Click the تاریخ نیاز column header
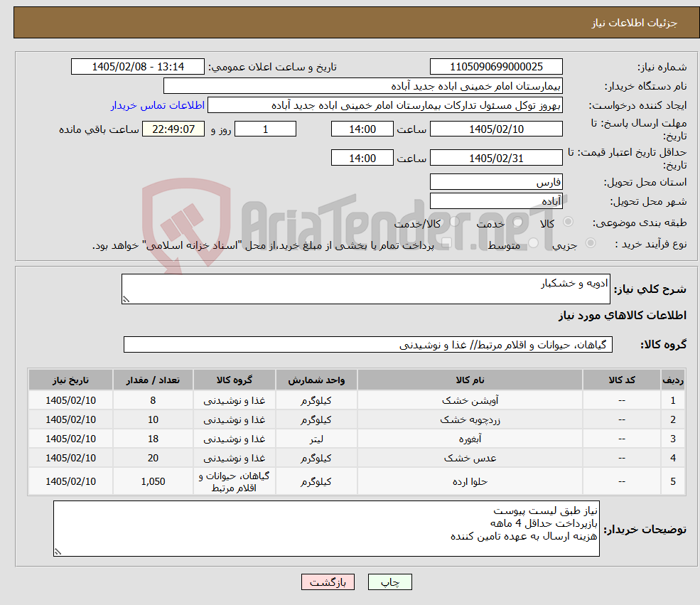 pos(70,380)
